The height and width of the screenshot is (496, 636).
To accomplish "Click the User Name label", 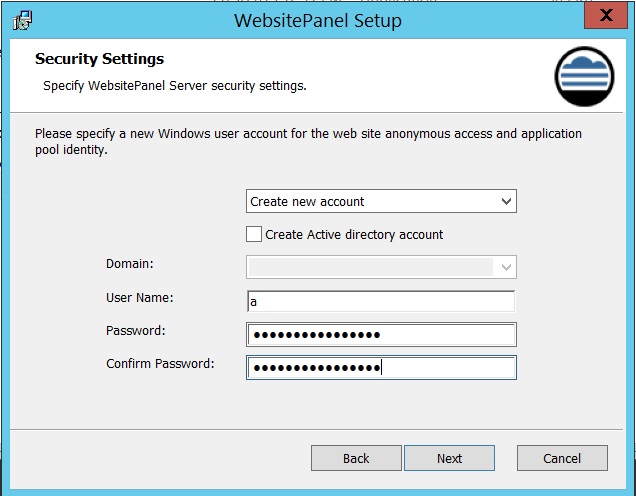I will (140, 298).
